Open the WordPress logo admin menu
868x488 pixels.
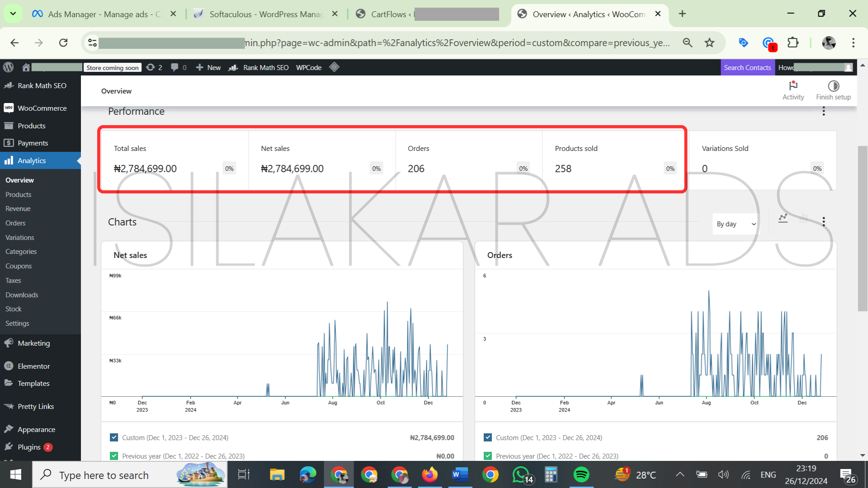8,67
